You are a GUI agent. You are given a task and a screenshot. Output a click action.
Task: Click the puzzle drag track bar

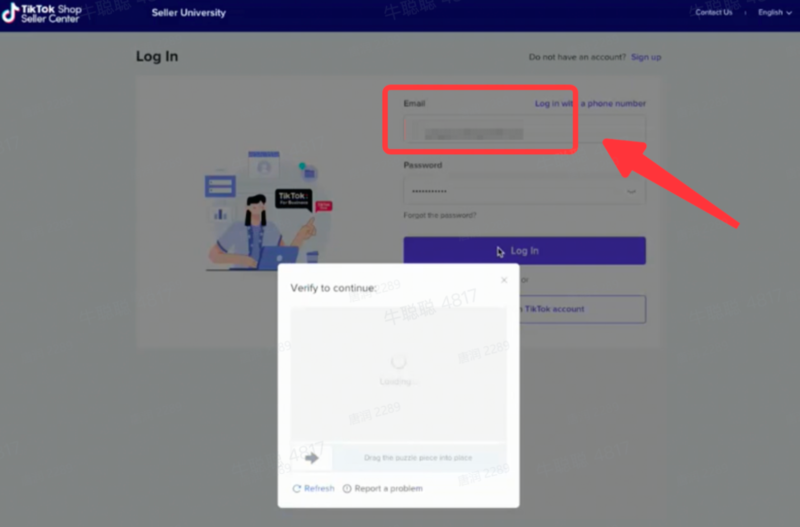(418, 458)
